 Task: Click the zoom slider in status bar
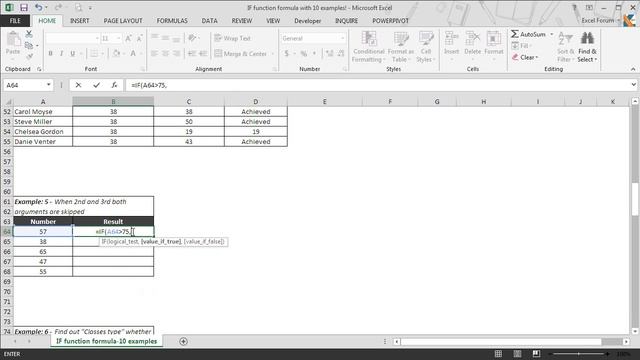579,354
